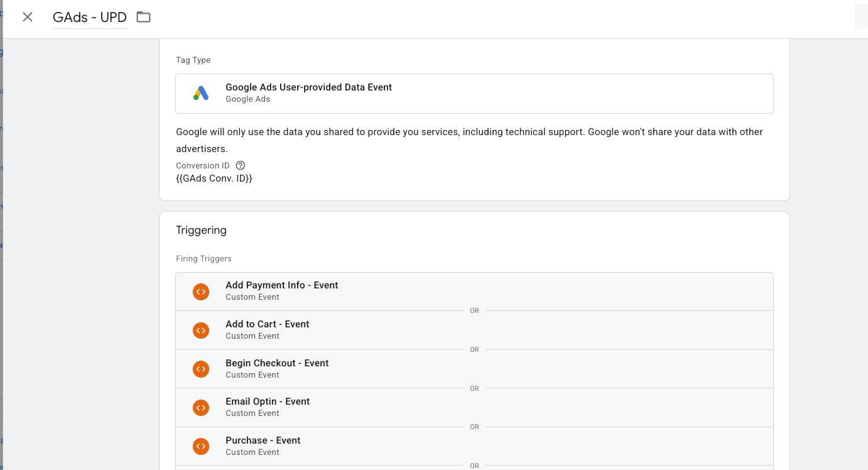This screenshot has width=868, height=470.
Task: Click the help icon next to Conversion ID
Action: pos(241,165)
